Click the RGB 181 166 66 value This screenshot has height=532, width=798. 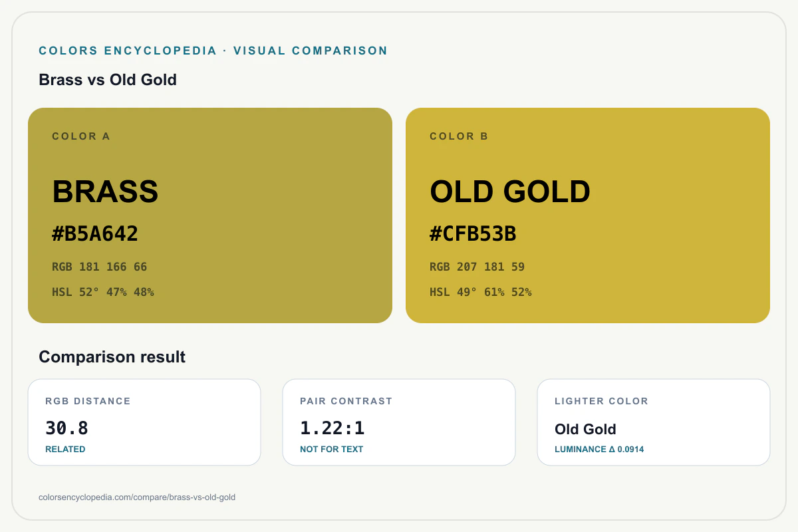(100, 267)
